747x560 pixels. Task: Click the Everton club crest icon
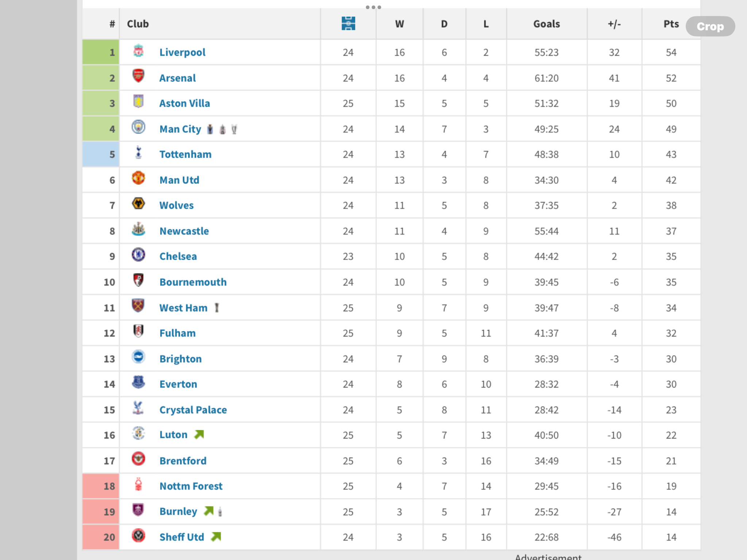[138, 382]
